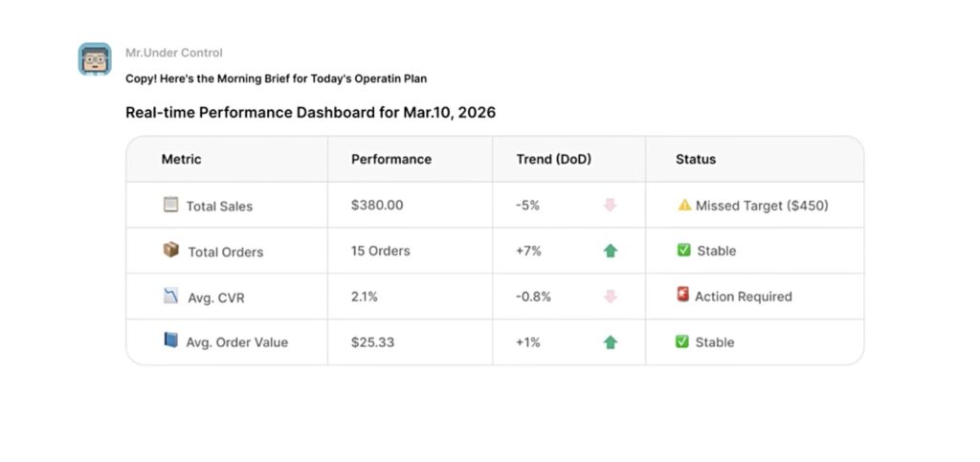Click the Metric column header
The width and height of the screenshot is (980, 462).
(x=181, y=159)
